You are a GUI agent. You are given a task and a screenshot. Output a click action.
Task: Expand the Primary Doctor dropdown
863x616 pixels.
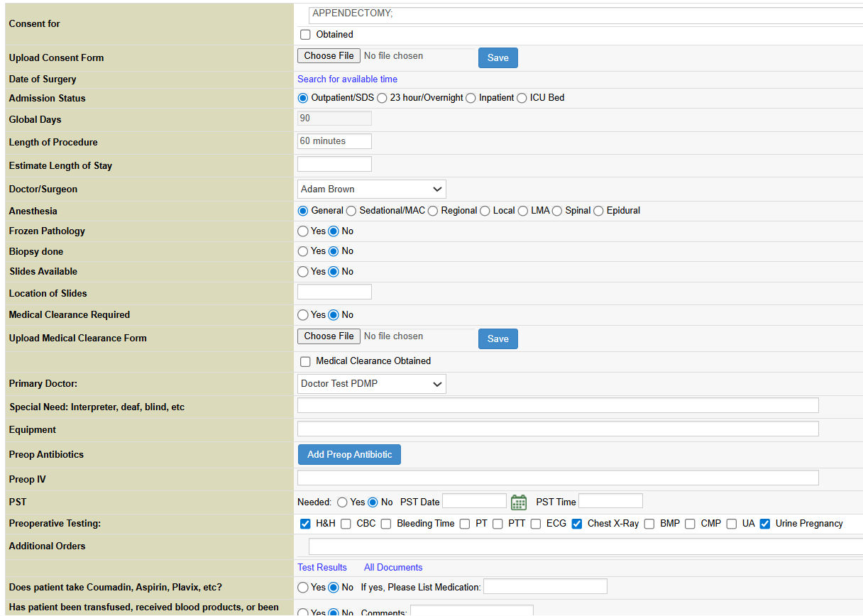(371, 384)
